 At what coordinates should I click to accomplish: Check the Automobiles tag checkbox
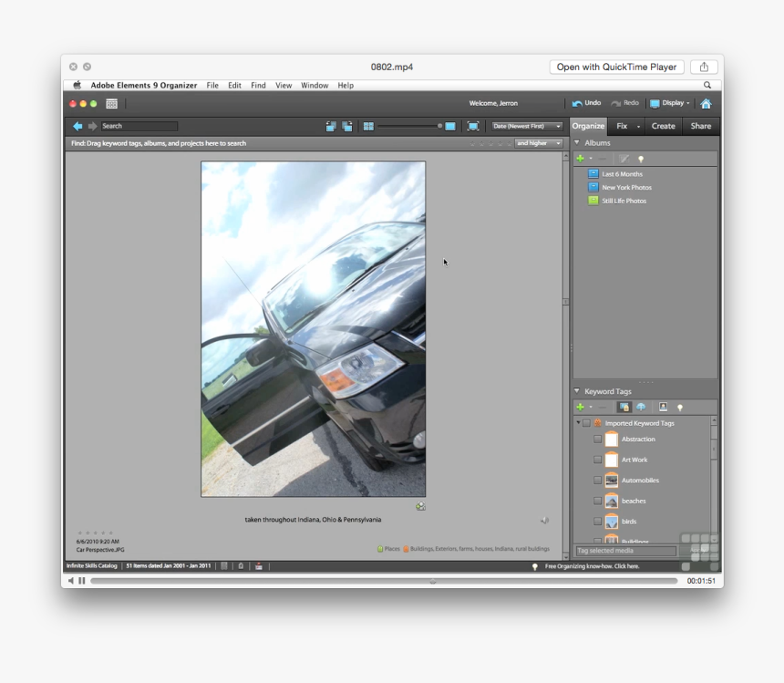[597, 480]
